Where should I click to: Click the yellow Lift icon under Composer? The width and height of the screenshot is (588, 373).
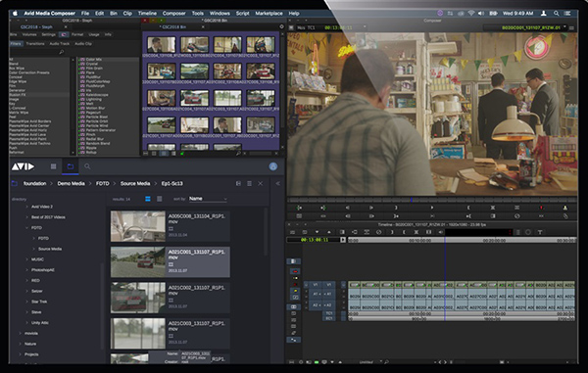tap(565, 208)
